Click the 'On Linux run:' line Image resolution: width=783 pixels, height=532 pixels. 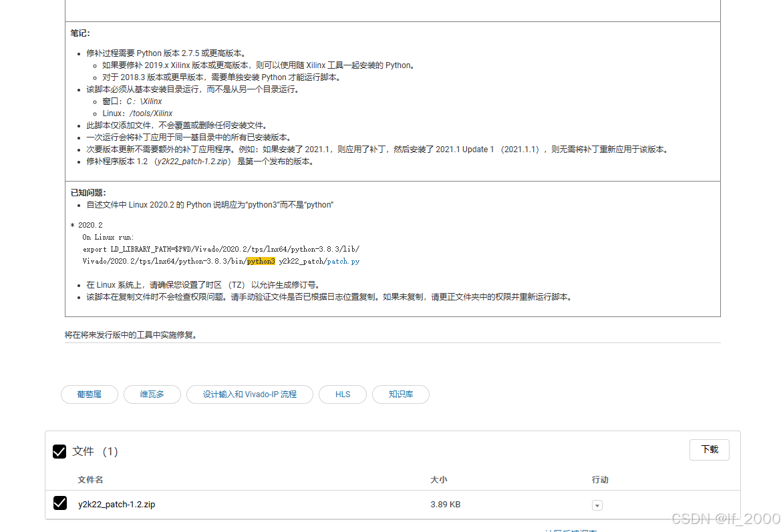(108, 237)
